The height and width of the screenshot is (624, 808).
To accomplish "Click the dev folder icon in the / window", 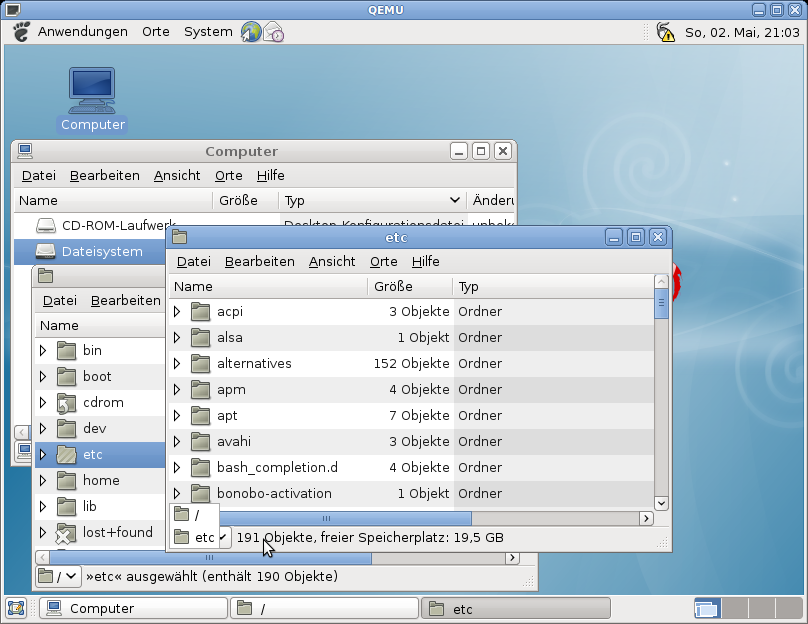I will (x=66, y=428).
